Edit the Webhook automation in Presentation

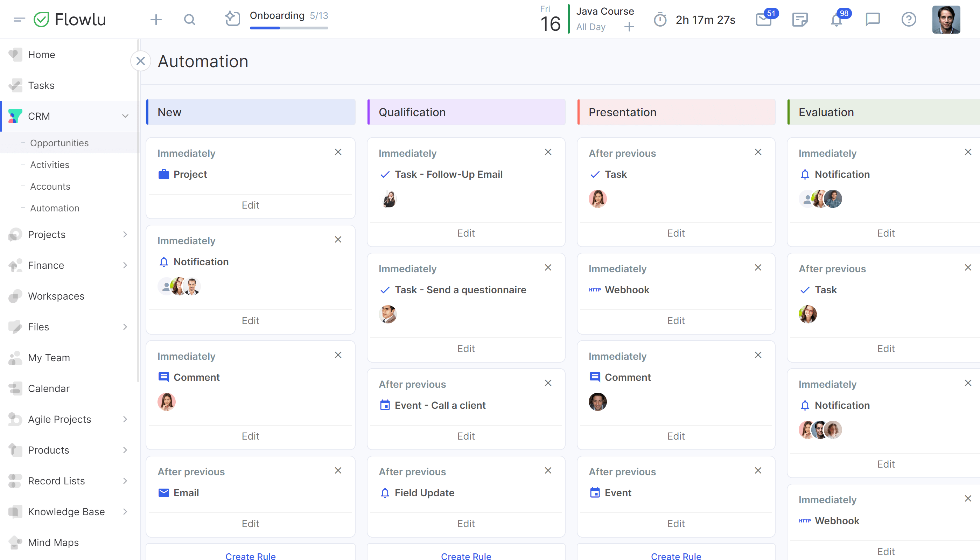click(676, 320)
